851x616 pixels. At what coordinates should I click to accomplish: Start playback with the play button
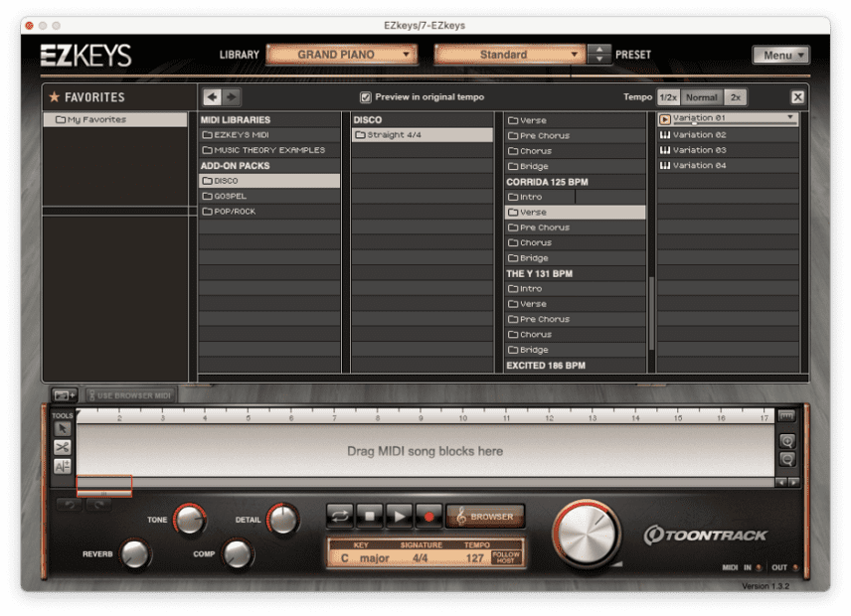click(400, 517)
